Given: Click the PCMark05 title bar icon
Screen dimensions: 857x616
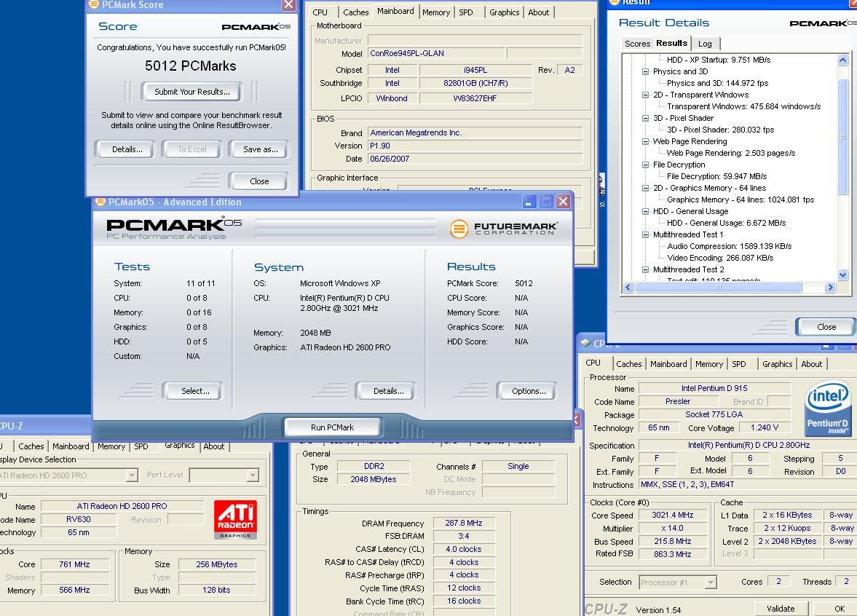Looking at the screenshot, I should (x=100, y=202).
